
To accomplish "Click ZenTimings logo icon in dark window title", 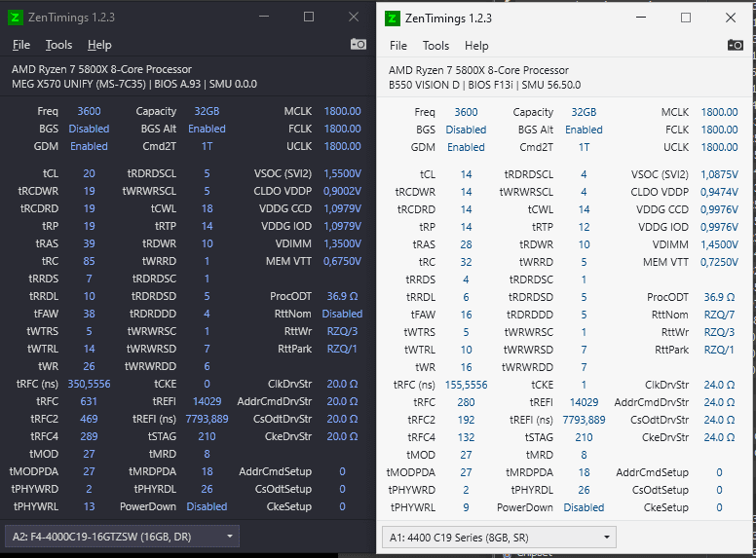I will (15, 18).
